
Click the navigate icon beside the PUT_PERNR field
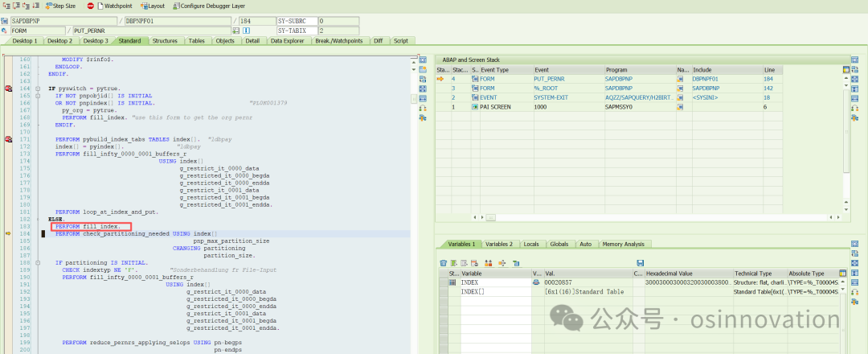tap(236, 31)
